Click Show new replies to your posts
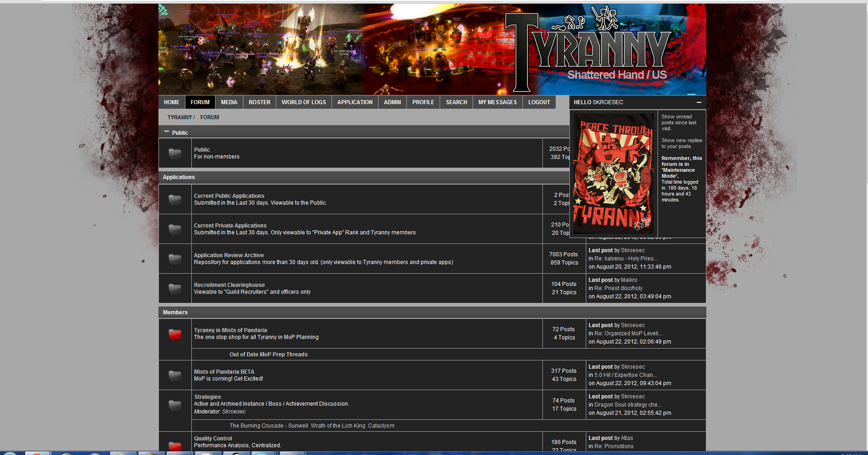The image size is (868, 455). click(x=682, y=143)
